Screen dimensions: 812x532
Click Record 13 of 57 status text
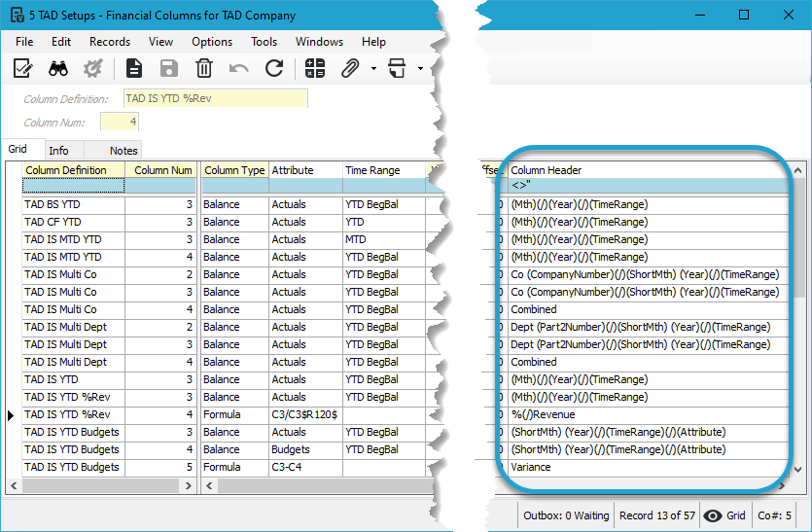click(657, 515)
